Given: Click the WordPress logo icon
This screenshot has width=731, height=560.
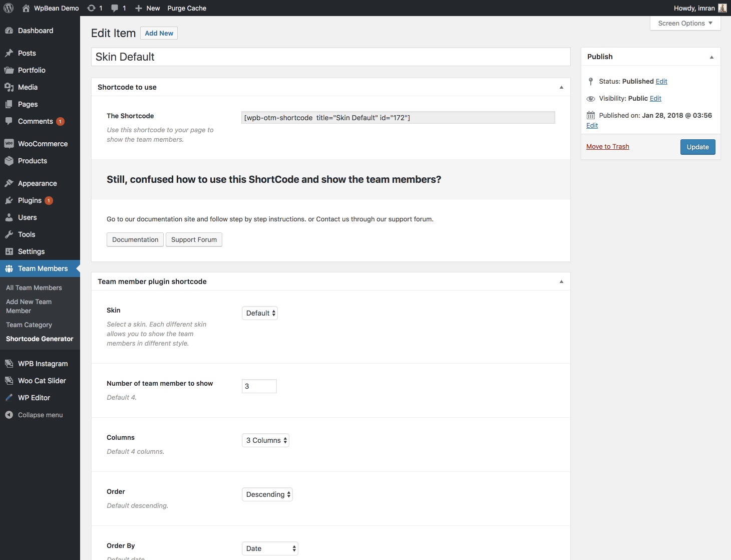Looking at the screenshot, I should (9, 8).
